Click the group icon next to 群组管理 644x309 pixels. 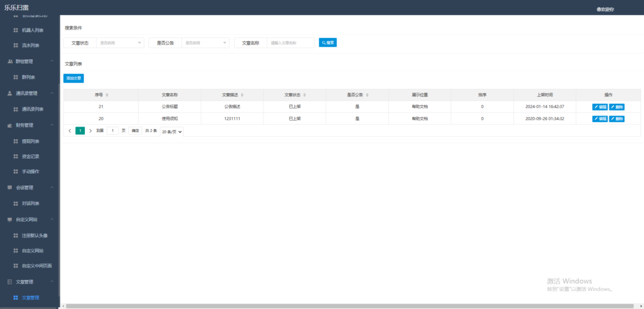tap(10, 61)
